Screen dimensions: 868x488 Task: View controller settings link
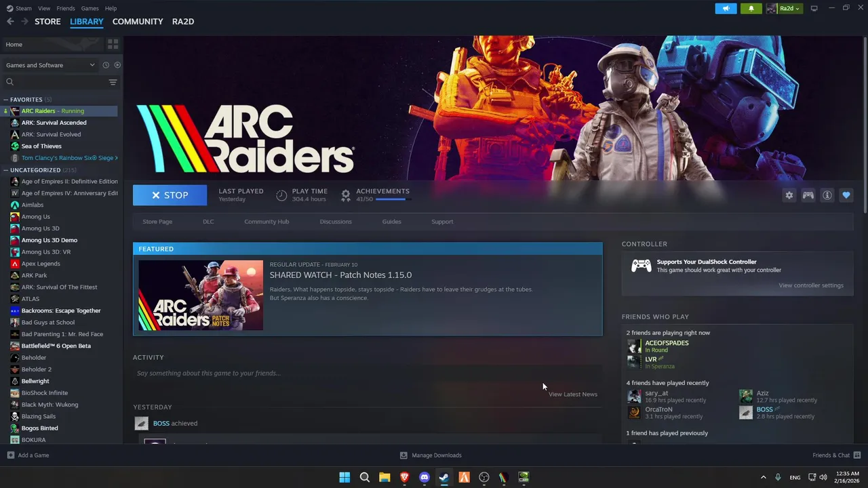(811, 285)
